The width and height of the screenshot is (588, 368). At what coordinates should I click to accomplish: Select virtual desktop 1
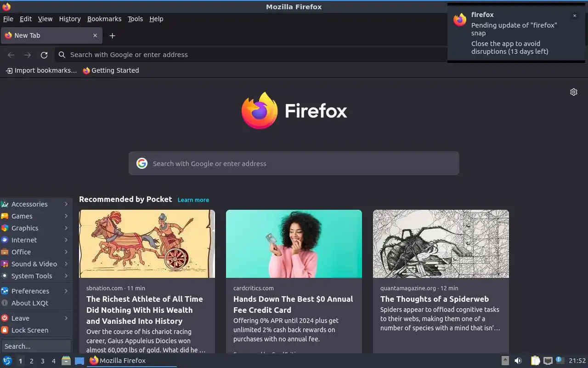20,361
